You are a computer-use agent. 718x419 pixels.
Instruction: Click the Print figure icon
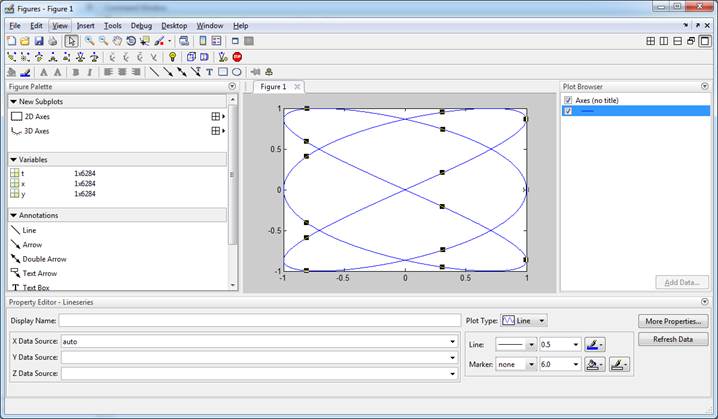pos(52,41)
